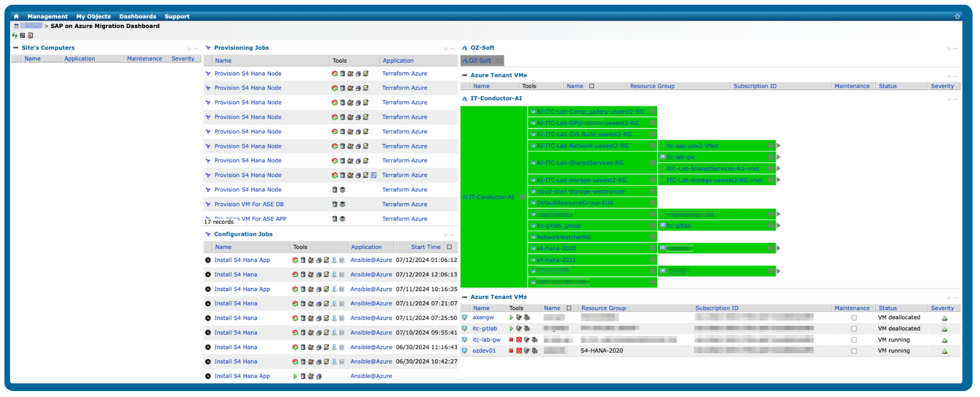
Task: Check the Maintenance box for itc-gitlab
Action: pyautogui.click(x=854, y=329)
